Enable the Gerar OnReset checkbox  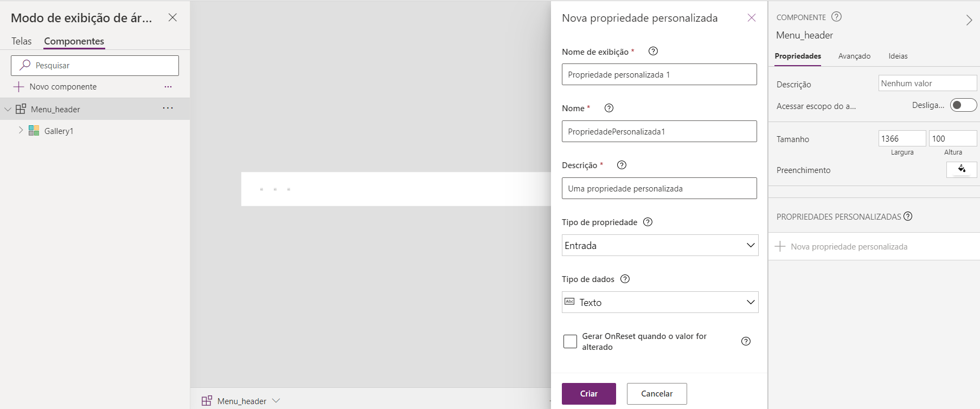[x=570, y=341]
